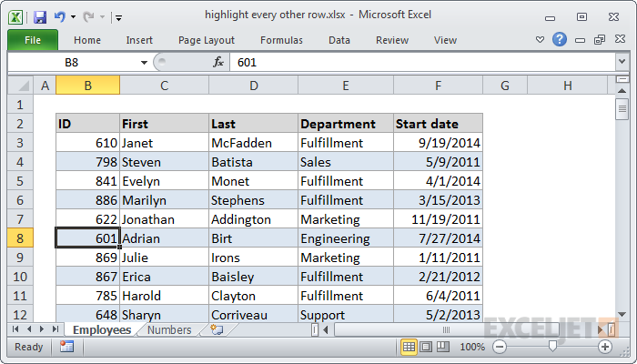Image resolution: width=637 pixels, height=364 pixels.
Task: Click the horizontal scrollbar thumb
Action: (445, 329)
